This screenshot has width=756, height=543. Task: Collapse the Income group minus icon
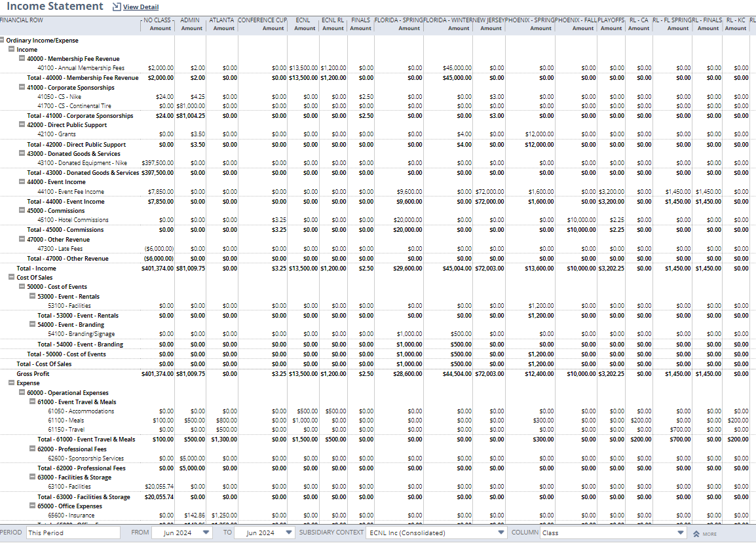pyautogui.click(x=11, y=50)
